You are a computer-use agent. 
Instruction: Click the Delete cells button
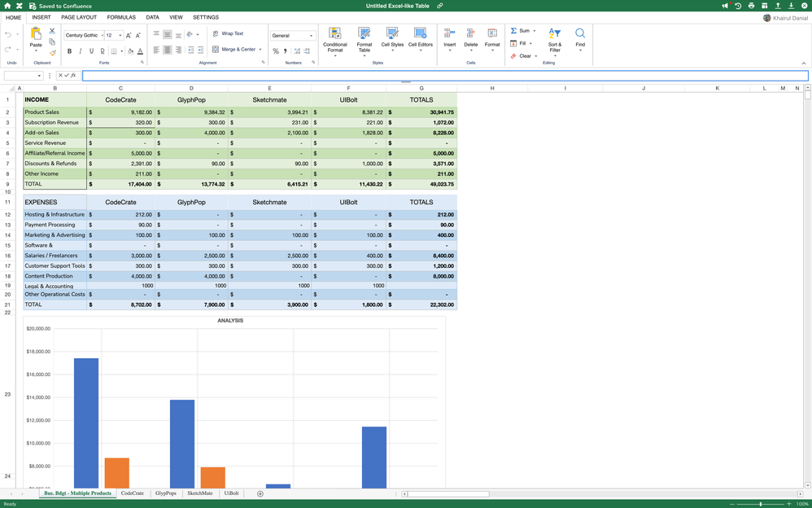click(471, 39)
